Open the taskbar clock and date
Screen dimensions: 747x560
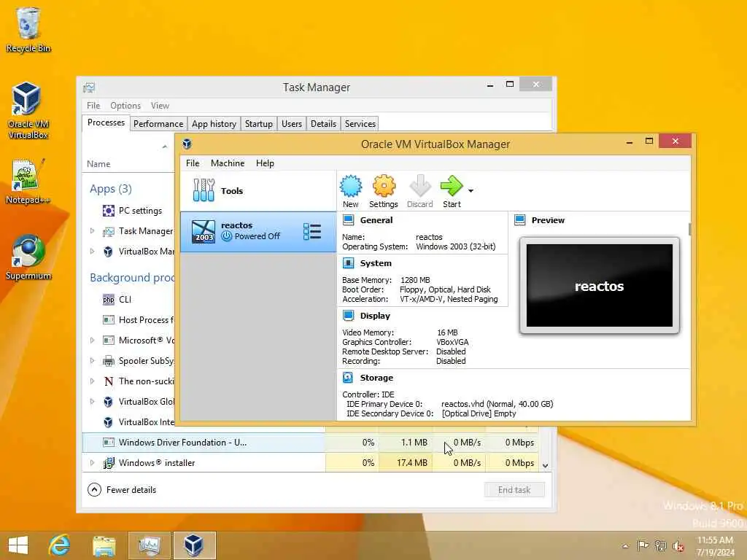[715, 546]
